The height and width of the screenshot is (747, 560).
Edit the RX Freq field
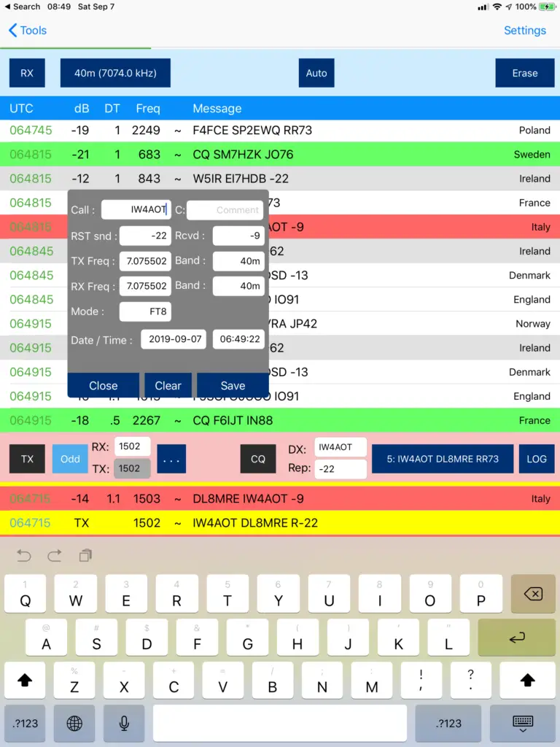145,286
